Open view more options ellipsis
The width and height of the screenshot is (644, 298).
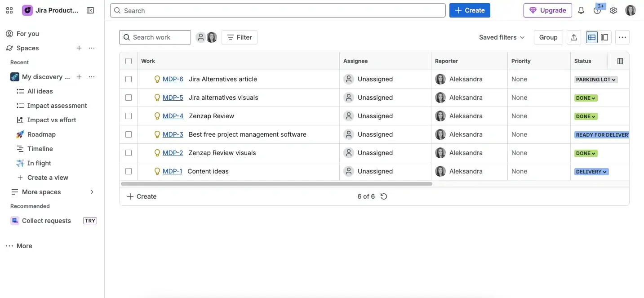coord(622,37)
